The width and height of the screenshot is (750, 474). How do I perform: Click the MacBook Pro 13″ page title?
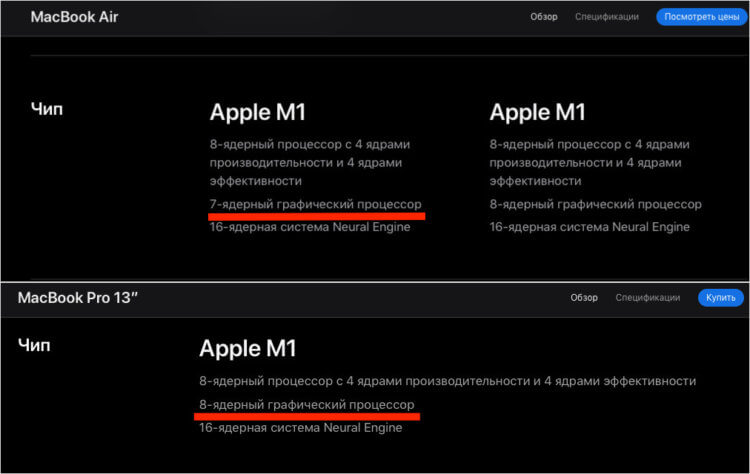(77, 298)
